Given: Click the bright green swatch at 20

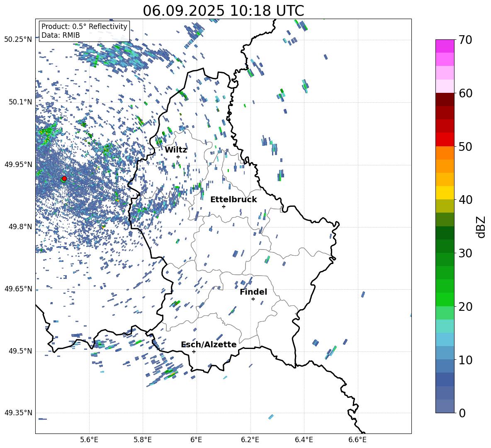Looking at the screenshot, I should tap(445, 300).
